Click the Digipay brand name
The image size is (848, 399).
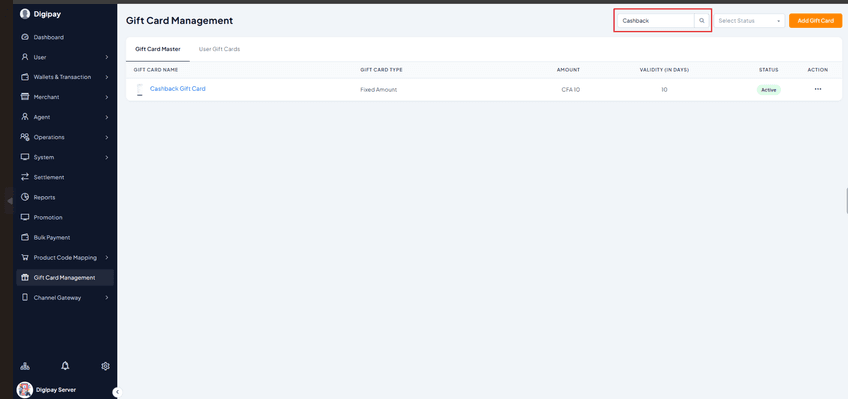pyautogui.click(x=47, y=14)
